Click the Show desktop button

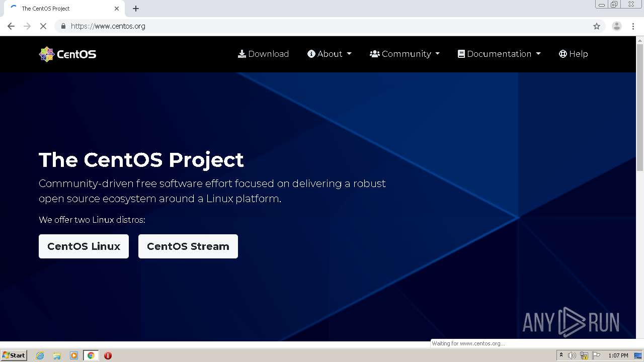(x=638, y=355)
